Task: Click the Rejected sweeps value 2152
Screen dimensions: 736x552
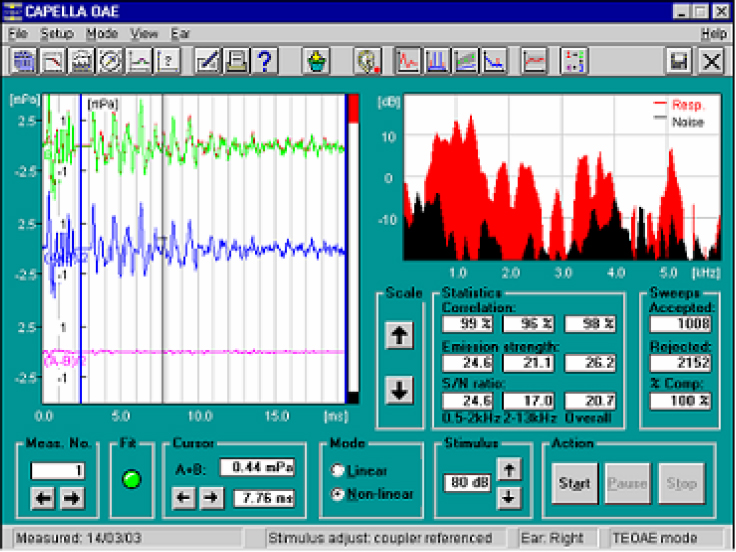Action: pos(681,363)
